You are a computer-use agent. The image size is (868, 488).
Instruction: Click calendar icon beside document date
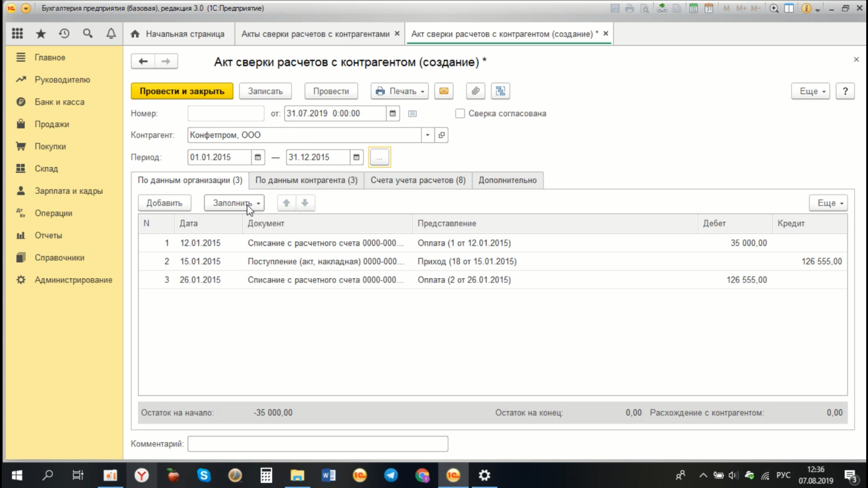click(393, 114)
